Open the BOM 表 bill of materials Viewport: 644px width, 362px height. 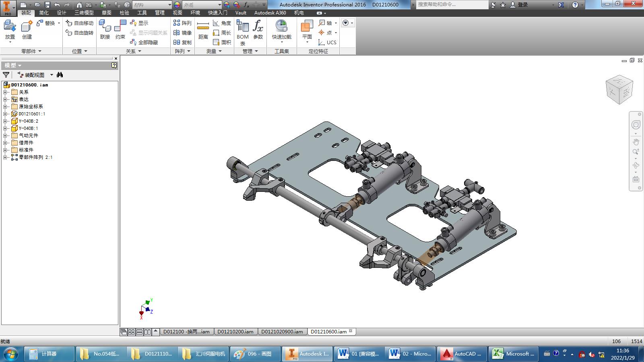[x=243, y=32]
